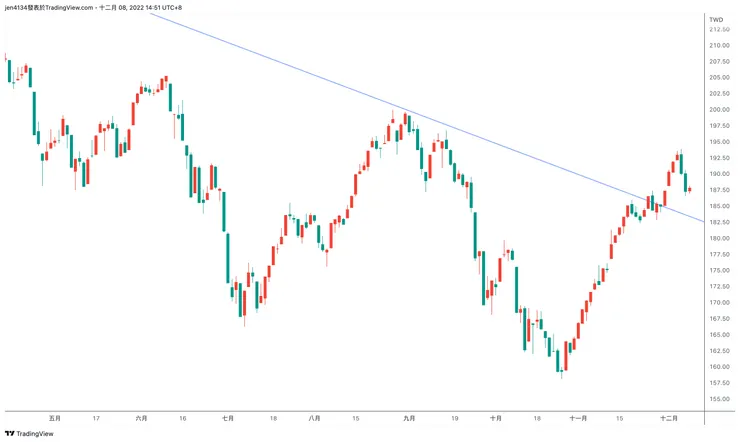Click the 160.00 price axis label

(719, 367)
